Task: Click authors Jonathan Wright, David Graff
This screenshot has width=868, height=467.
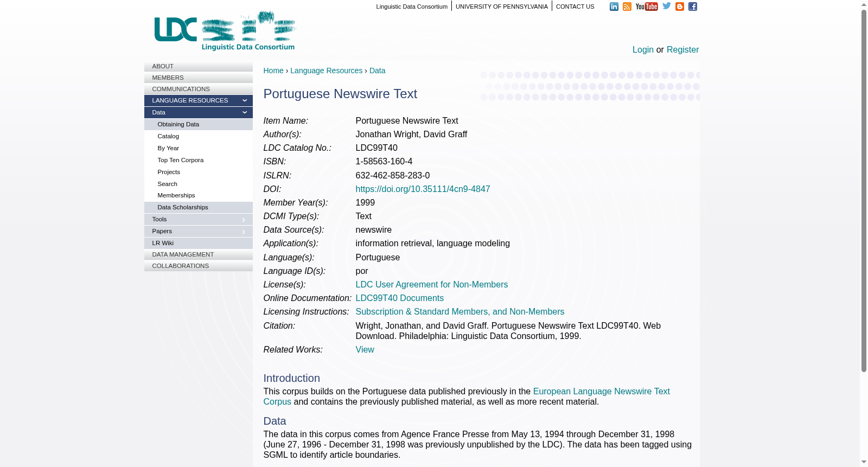Action: click(411, 135)
